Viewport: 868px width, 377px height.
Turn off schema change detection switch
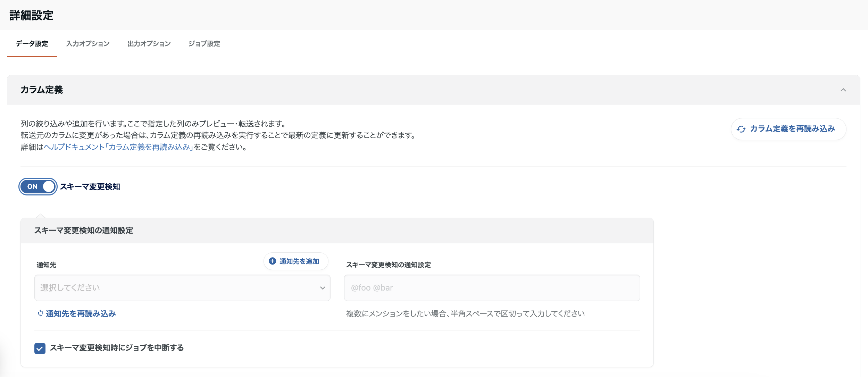click(37, 187)
